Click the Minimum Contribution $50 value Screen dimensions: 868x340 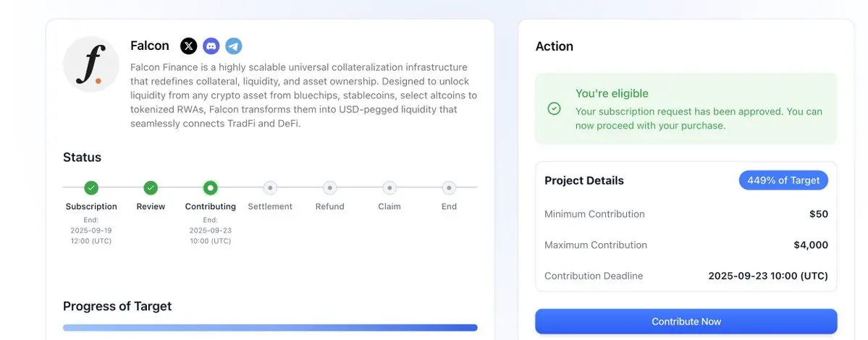click(x=819, y=214)
